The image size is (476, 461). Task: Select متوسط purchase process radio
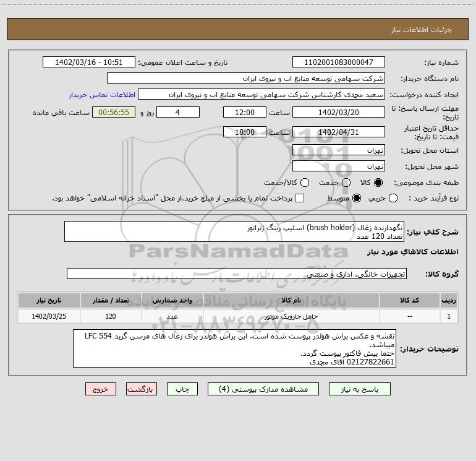(357, 199)
